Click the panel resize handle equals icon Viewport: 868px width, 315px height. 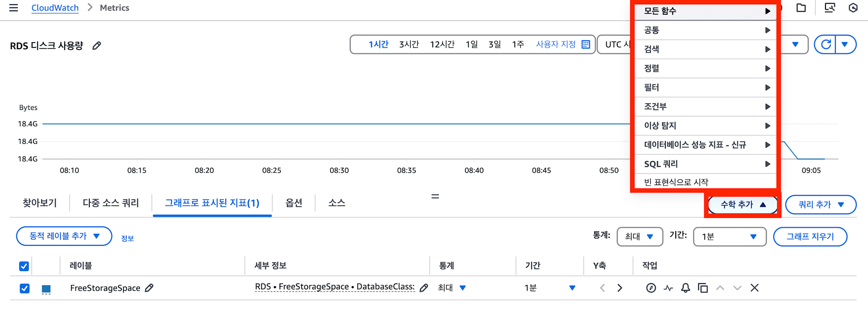(x=435, y=196)
